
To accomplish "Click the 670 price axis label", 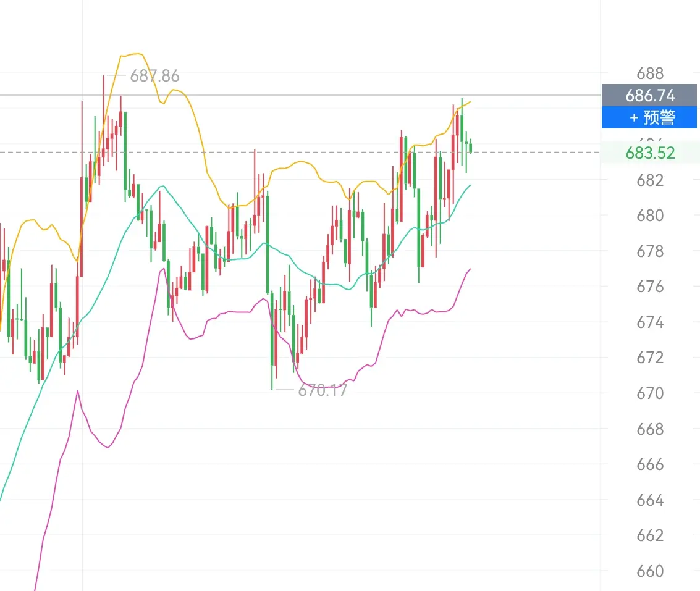I will pos(650,393).
